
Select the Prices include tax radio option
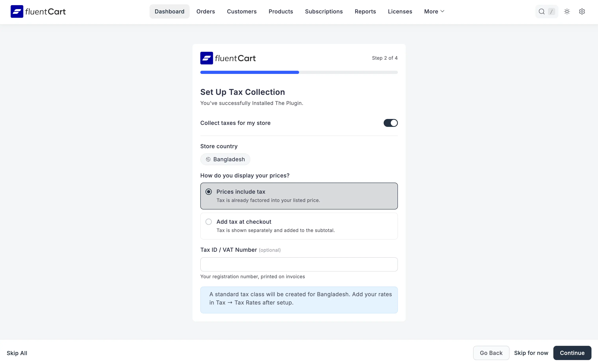[208, 192]
